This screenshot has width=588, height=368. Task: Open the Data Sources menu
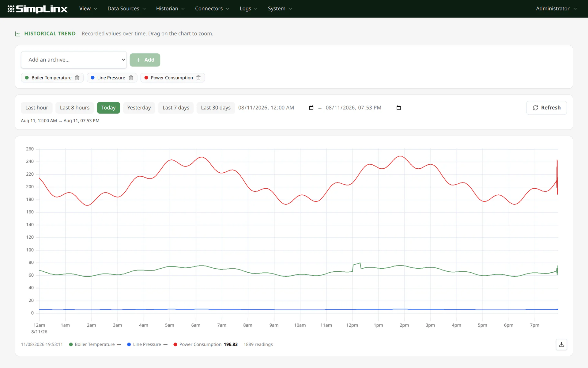[126, 9]
